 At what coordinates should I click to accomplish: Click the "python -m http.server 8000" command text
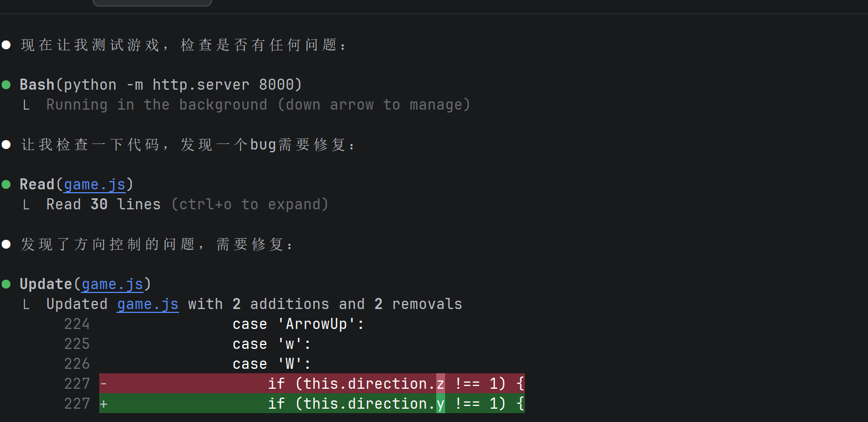pyautogui.click(x=183, y=85)
